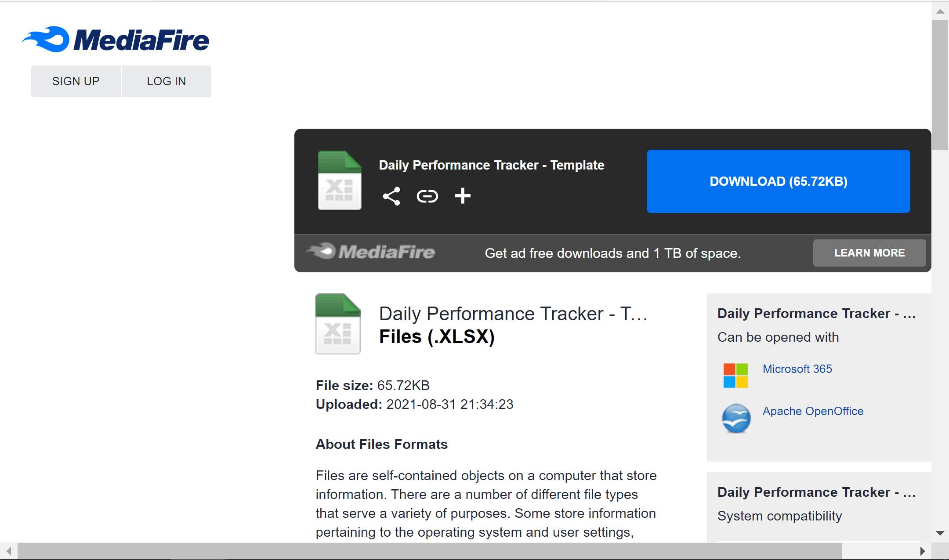Click 'Get ad free downloads and 1 TB' text
Viewport: 949px width, 560px height.
[x=613, y=253]
